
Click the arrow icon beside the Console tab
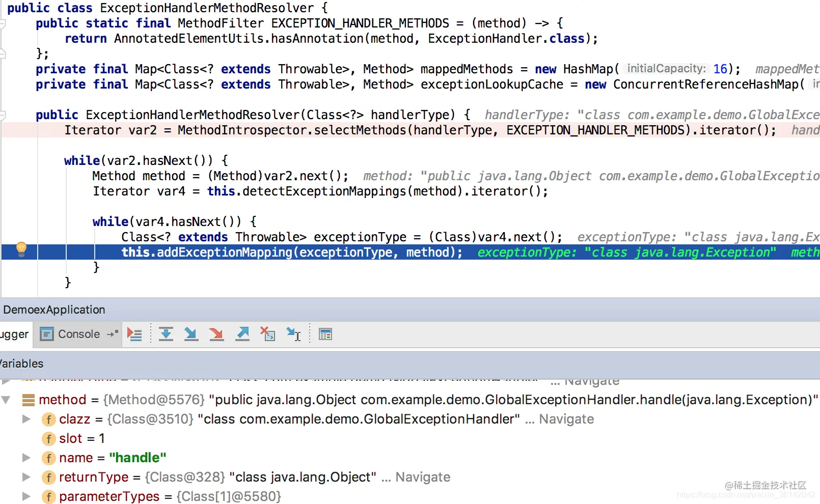coord(113,334)
